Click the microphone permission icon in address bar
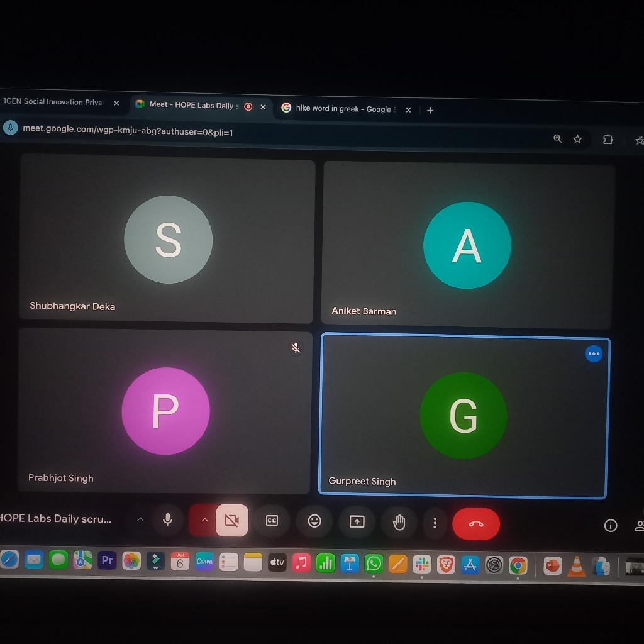 click(x=11, y=127)
